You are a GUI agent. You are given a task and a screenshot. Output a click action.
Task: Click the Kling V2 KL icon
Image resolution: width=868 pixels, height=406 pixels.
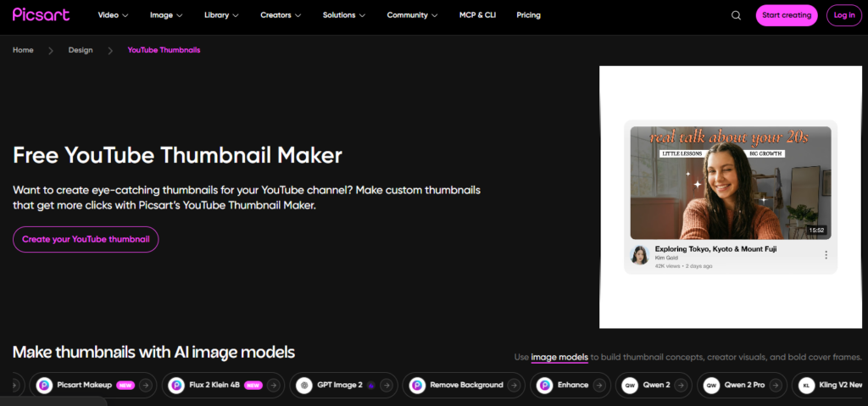pos(807,385)
